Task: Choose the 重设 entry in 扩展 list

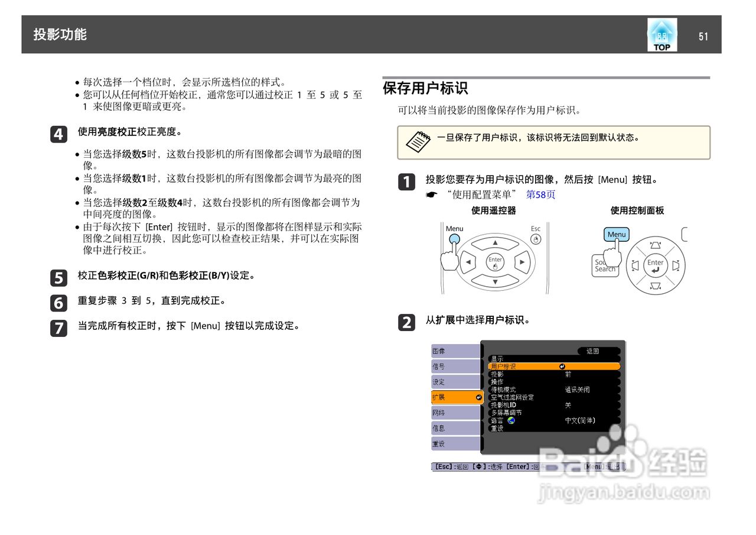Action: pyautogui.click(x=554, y=428)
